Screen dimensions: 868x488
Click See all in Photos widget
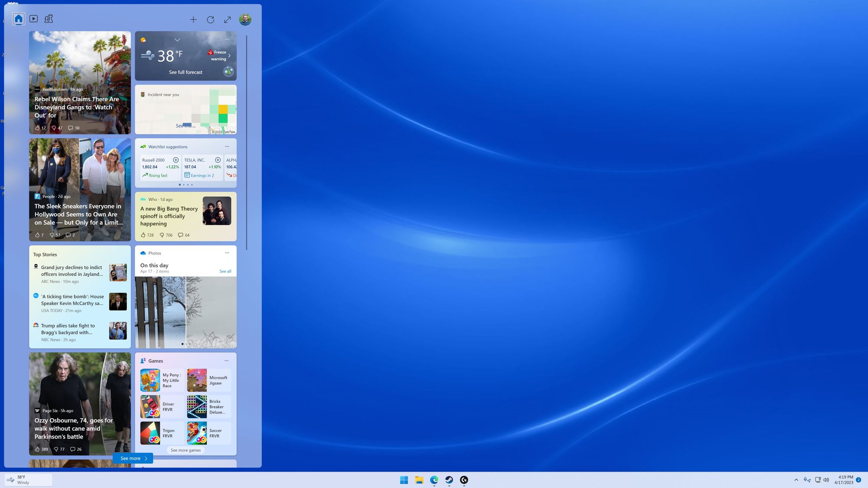[x=225, y=272]
